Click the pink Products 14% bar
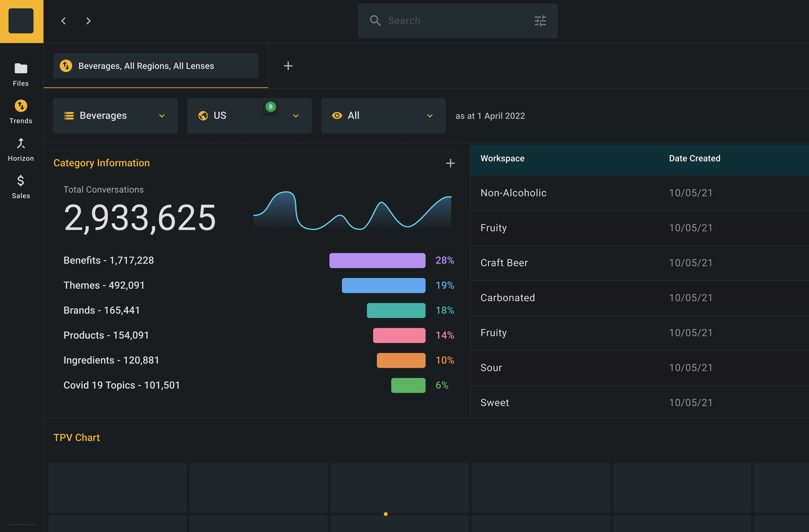The image size is (809, 532). (399, 336)
